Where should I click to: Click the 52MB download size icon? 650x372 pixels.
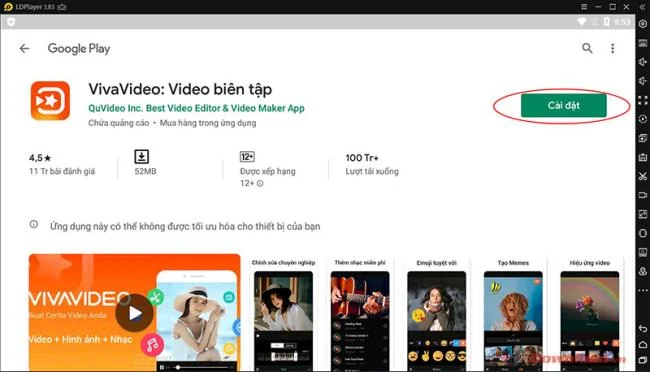(141, 157)
